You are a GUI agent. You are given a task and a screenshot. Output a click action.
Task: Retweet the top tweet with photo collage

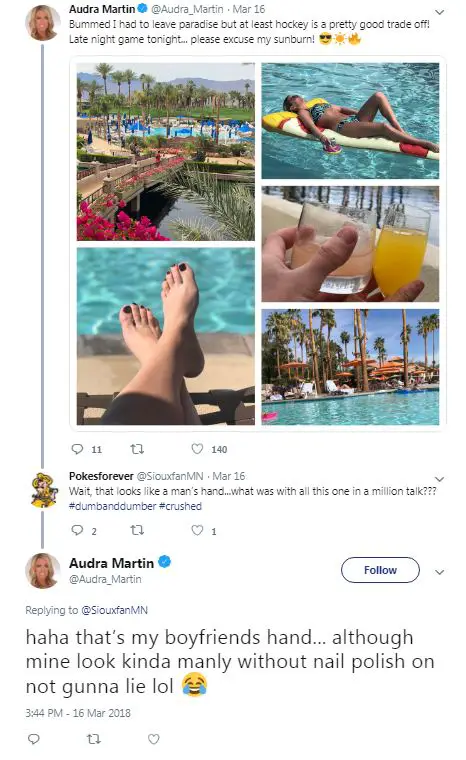(137, 449)
